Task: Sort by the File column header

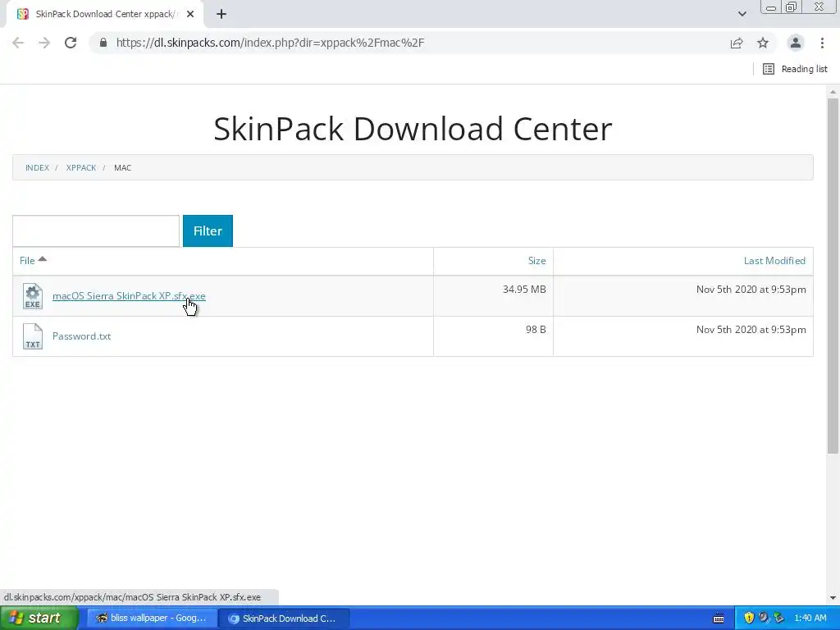Action: 27,260
